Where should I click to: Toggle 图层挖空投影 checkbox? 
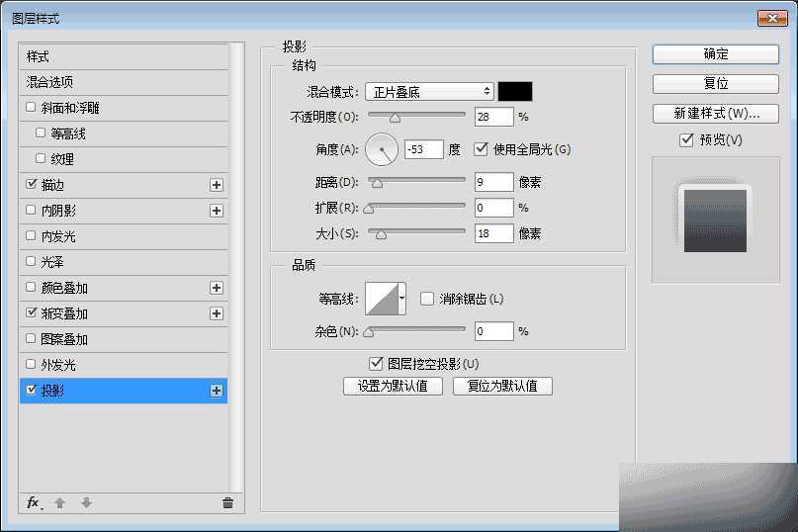tap(376, 364)
